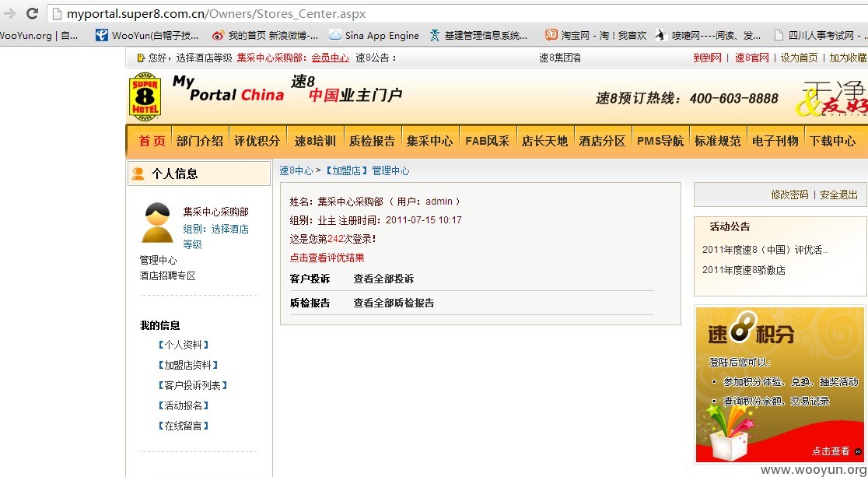
Task: Click the 安全退出 link
Action: click(838, 195)
